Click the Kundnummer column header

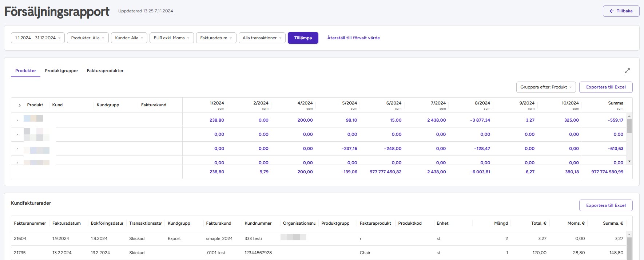click(258, 223)
